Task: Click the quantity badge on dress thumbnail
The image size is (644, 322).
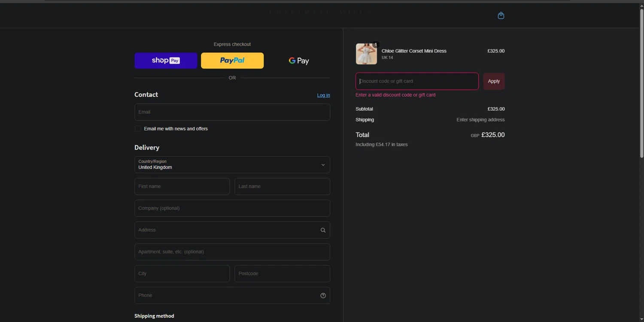Action: [x=376, y=44]
